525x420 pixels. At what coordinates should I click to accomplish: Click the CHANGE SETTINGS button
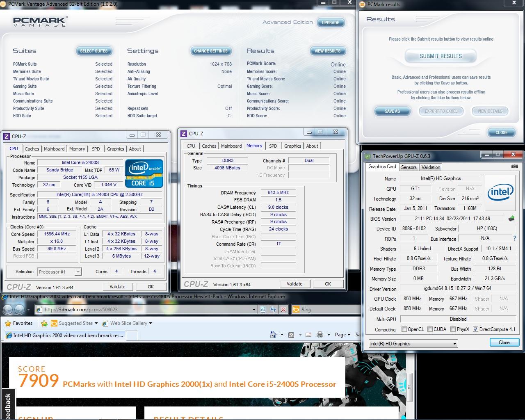211,51
